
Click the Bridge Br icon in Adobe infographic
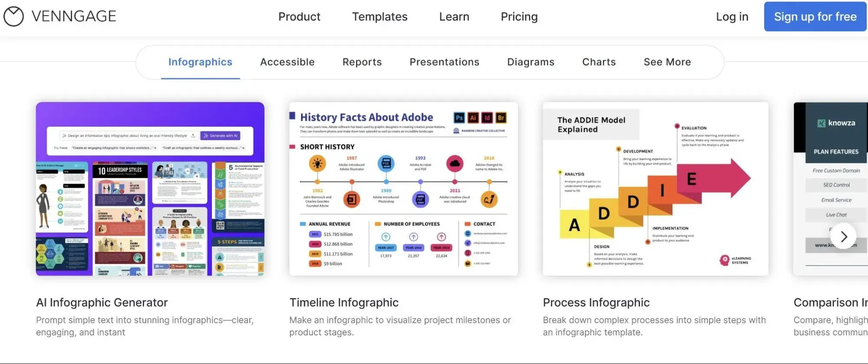[x=501, y=118]
